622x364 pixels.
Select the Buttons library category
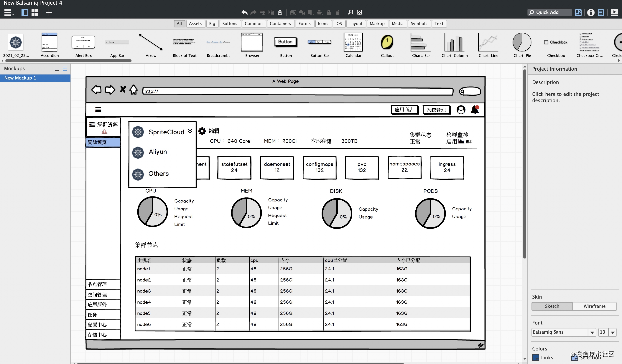pos(230,24)
